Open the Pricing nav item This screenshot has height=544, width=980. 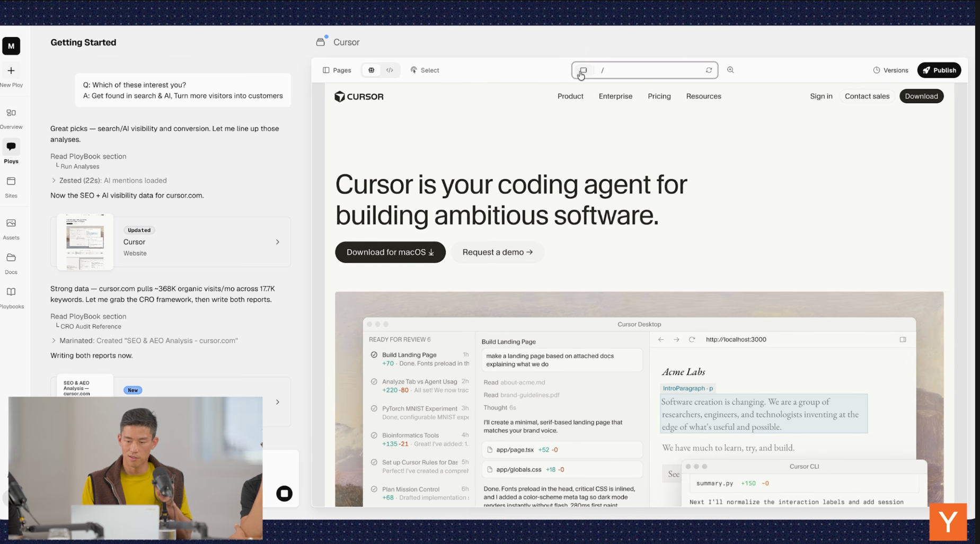659,96
